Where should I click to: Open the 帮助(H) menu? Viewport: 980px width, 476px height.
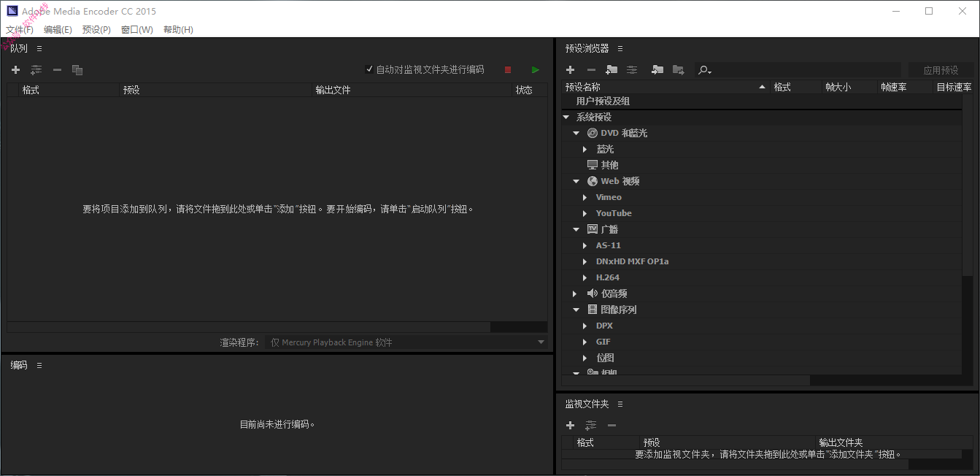(x=178, y=30)
